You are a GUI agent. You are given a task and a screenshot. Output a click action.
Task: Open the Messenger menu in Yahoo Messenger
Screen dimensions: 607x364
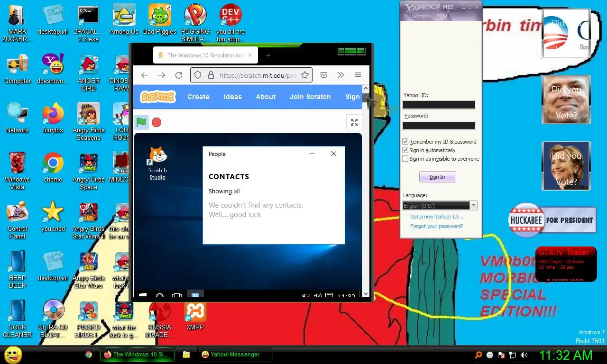417,16
